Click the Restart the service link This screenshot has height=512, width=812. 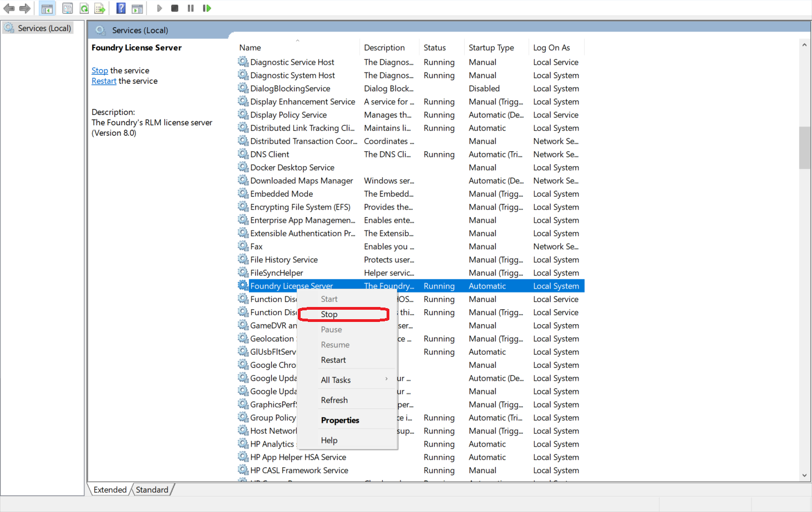[x=104, y=80]
